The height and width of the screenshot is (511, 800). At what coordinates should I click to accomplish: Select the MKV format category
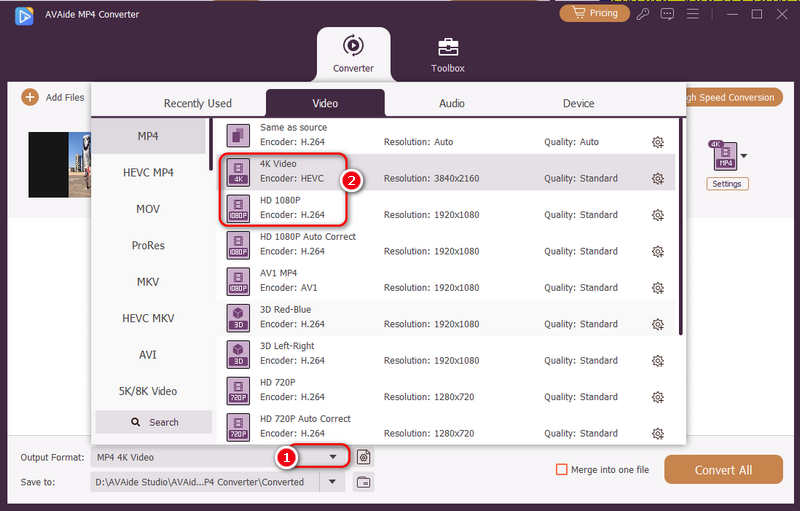coord(148,282)
